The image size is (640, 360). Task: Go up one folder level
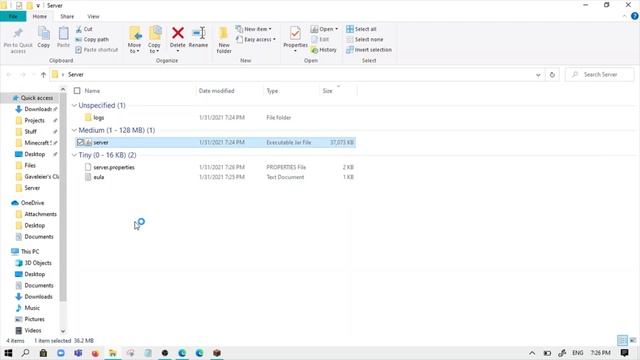click(43, 75)
